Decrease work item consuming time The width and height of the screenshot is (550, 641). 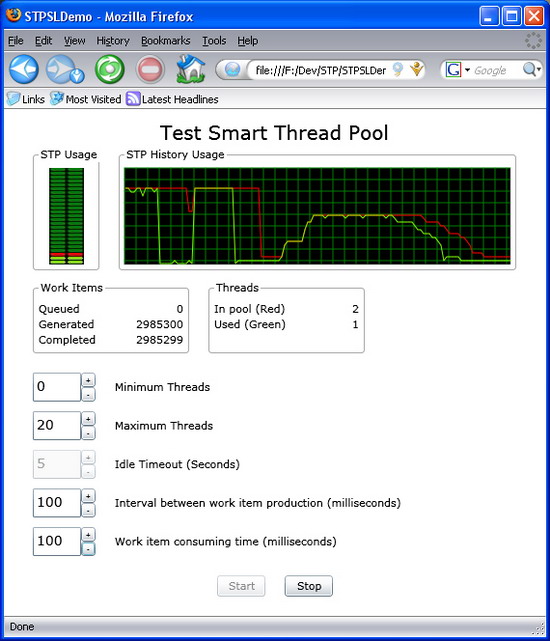click(x=88, y=549)
